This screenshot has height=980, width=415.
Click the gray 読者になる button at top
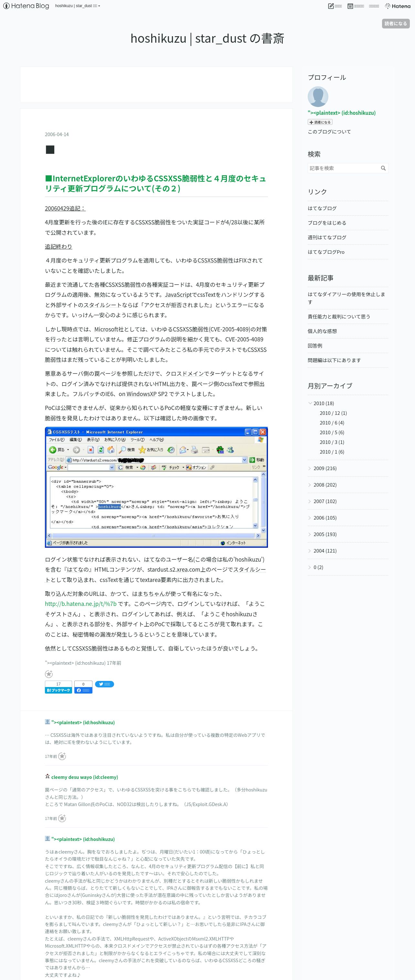point(395,24)
